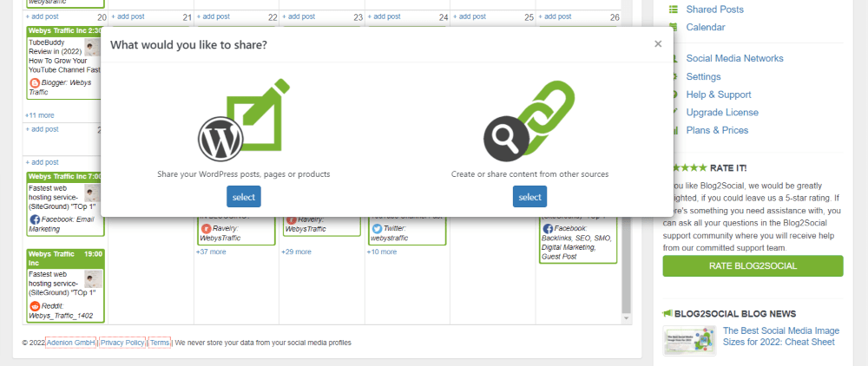Click the Reddit icon on Webys_Traffic_1402 post
The height and width of the screenshot is (366, 868).
click(35, 306)
